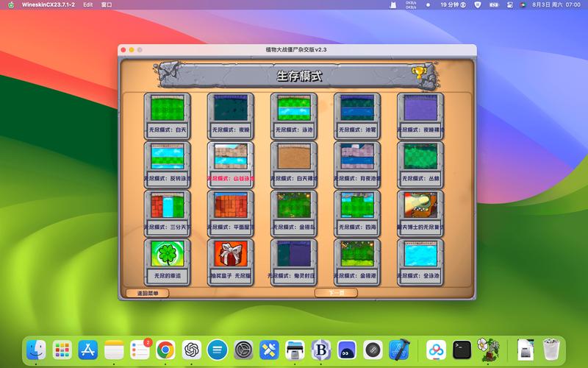This screenshot has width=588, height=368.
Task: Open the Edit menu
Action: click(x=88, y=4)
